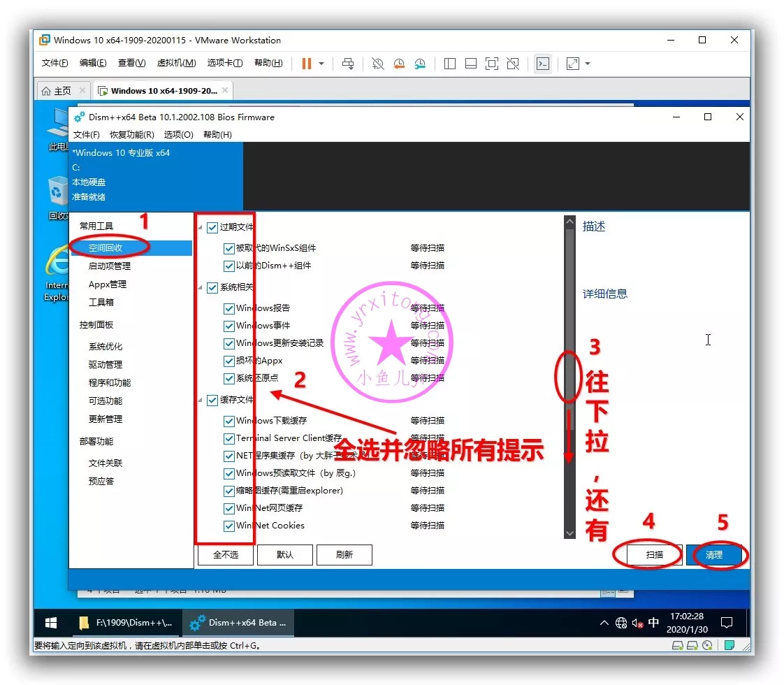
Task: Uncheck the WinINet Cookies checkbox
Action: pos(228,526)
